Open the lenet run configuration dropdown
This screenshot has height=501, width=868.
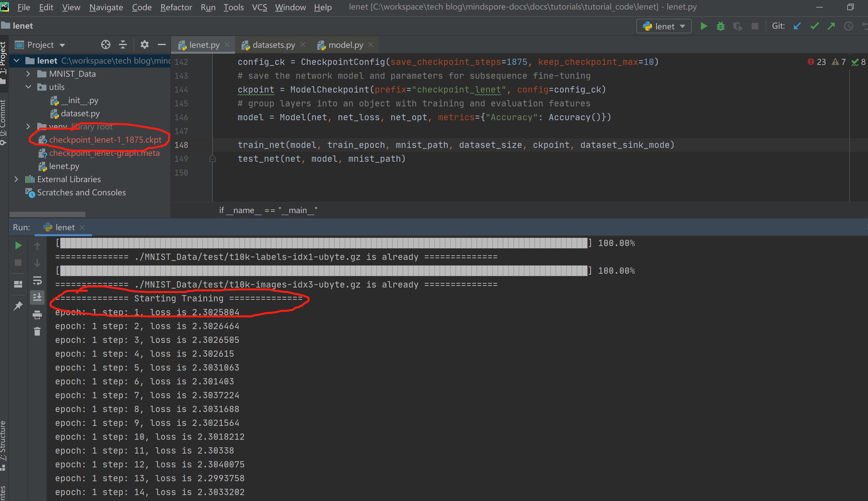pos(664,26)
